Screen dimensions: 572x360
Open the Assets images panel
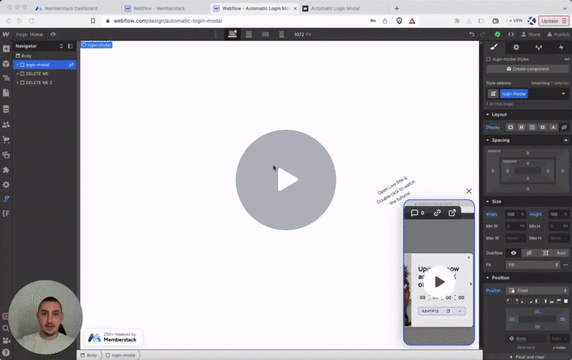[x=6, y=155]
